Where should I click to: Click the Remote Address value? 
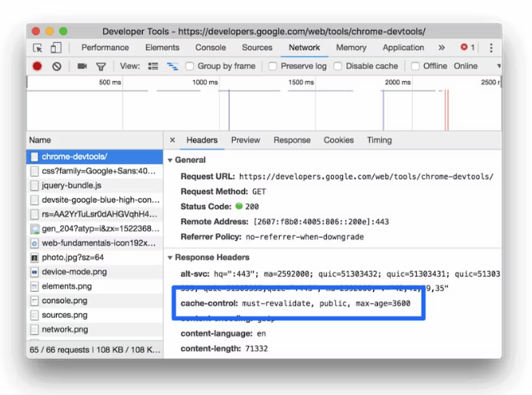[x=321, y=222]
